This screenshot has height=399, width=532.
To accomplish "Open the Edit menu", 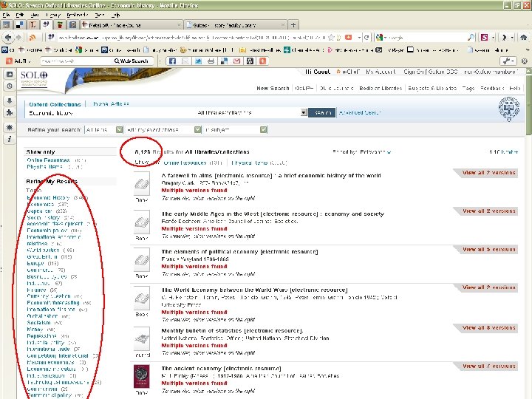I will click(x=19, y=15).
